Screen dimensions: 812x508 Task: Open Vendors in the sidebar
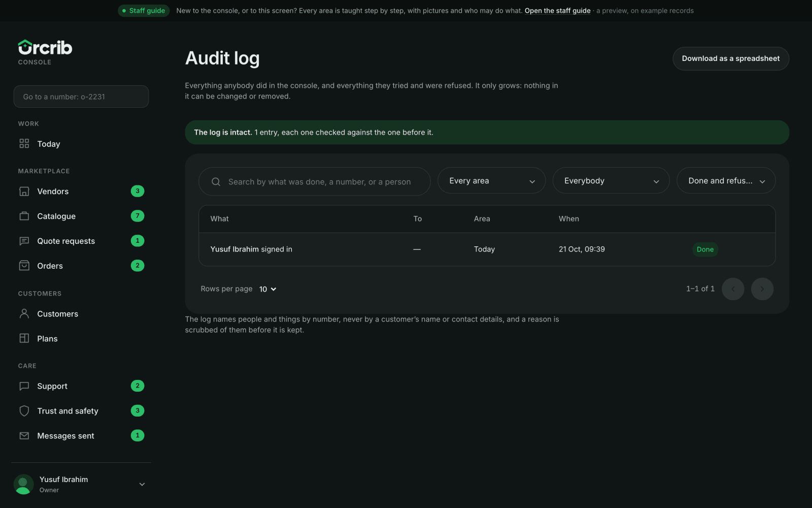(x=81, y=192)
